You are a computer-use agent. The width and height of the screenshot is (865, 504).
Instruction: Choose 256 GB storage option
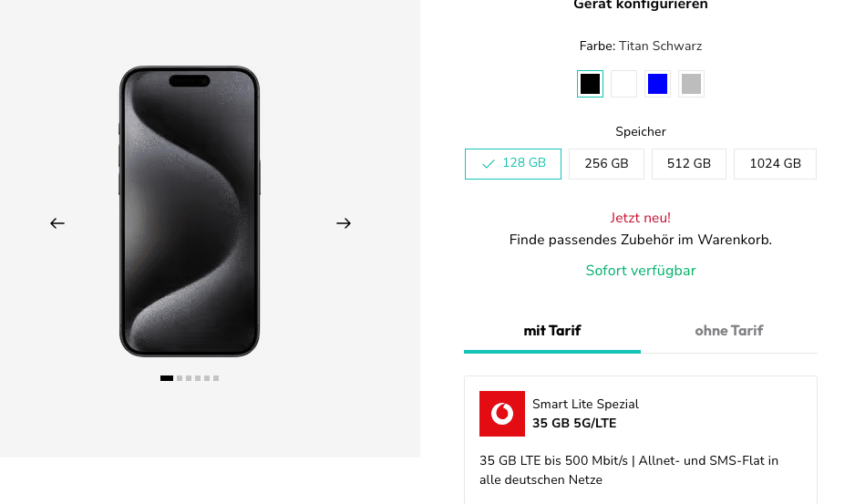[x=606, y=164]
